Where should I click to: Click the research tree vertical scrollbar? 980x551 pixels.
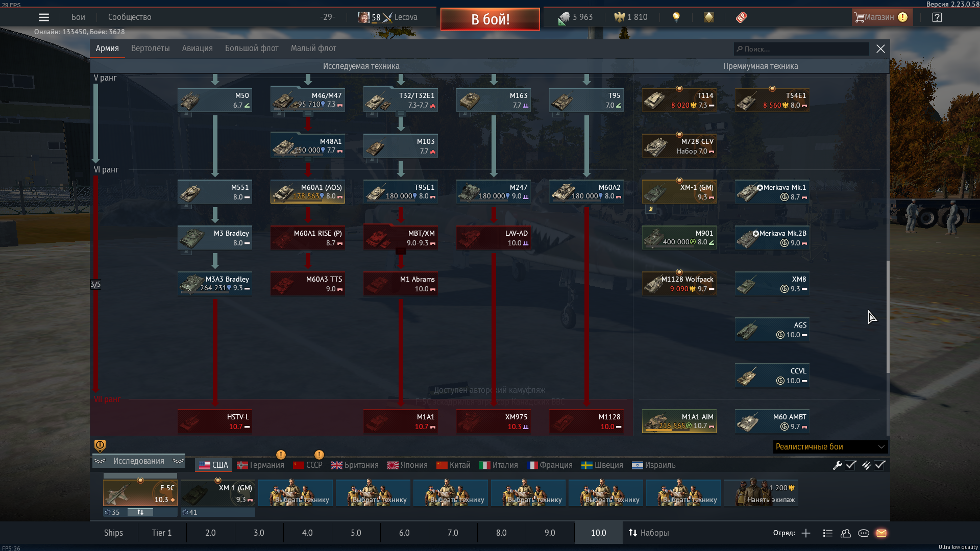pyautogui.click(x=888, y=316)
